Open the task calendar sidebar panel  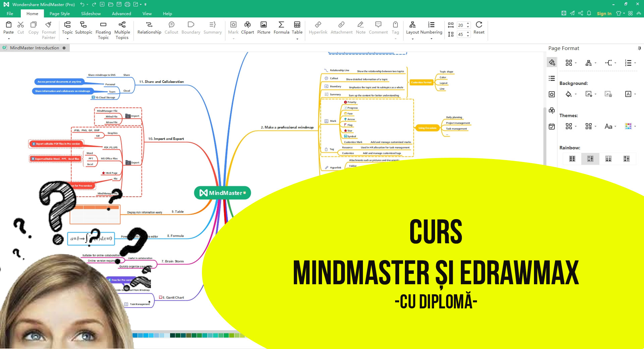pyautogui.click(x=552, y=127)
